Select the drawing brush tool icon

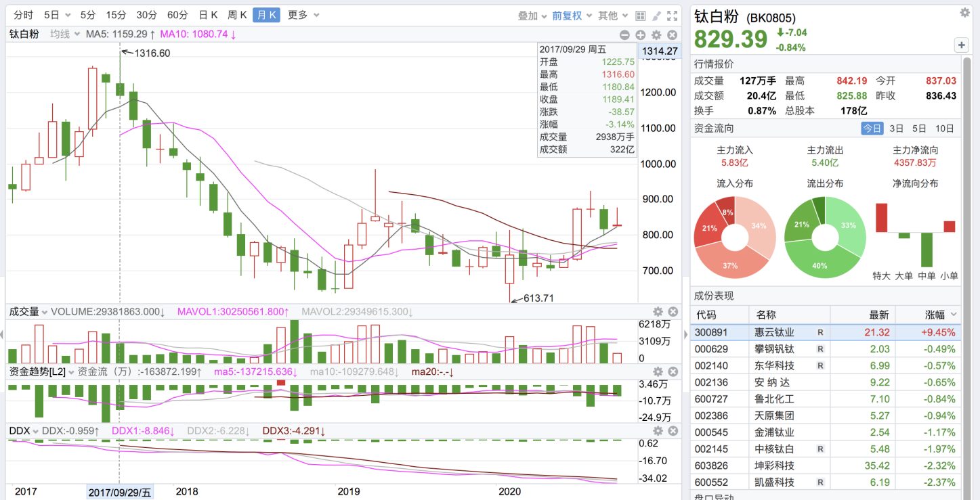656,16
